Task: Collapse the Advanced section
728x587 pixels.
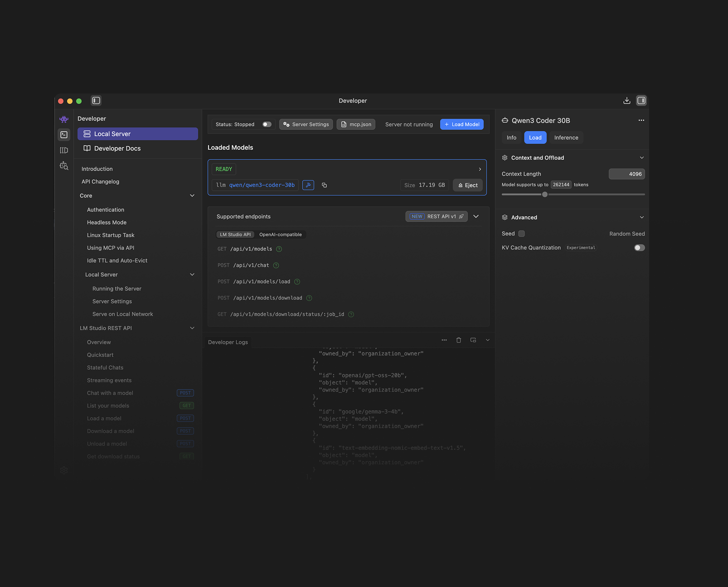Action: pos(642,217)
